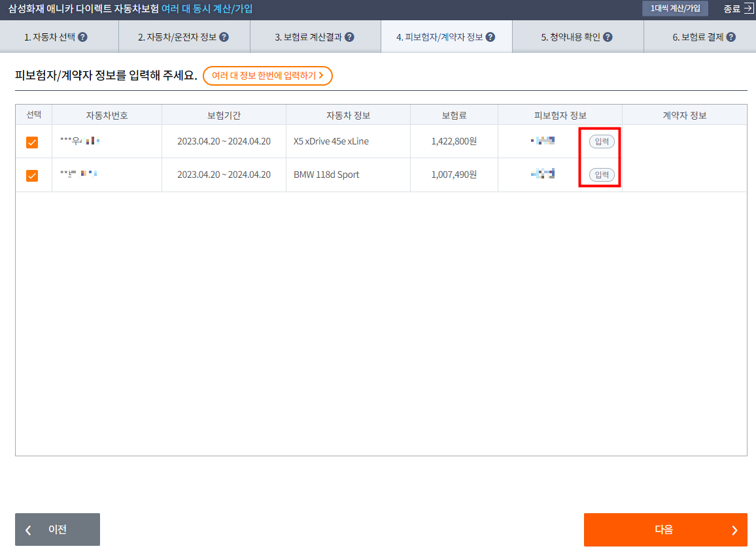
Task: Click 여러 대 동시 계산/가입 title text
Action: pos(207,8)
